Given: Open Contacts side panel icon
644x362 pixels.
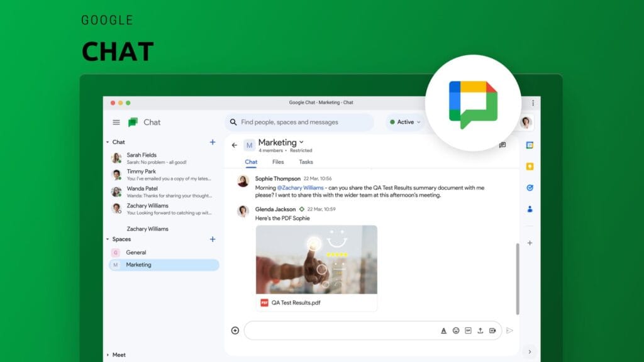Looking at the screenshot, I should pos(530,209).
